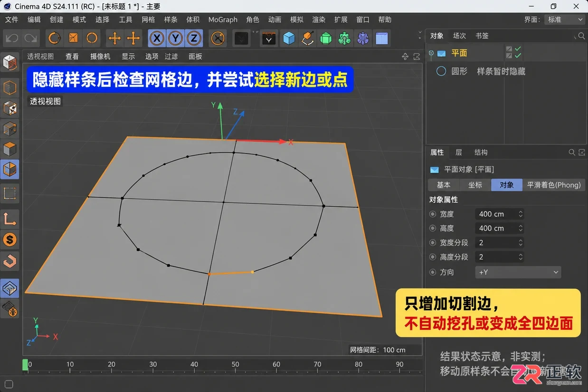Click the purple volume builder icon

363,38
